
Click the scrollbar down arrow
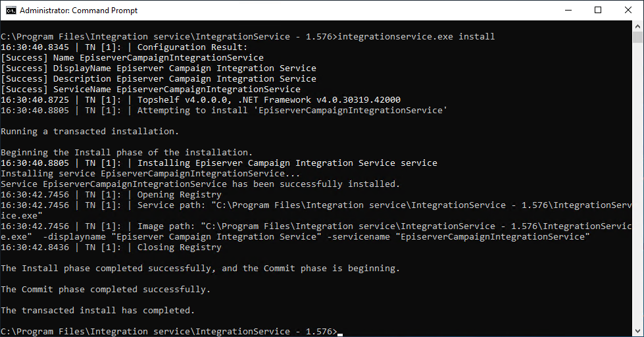638,331
